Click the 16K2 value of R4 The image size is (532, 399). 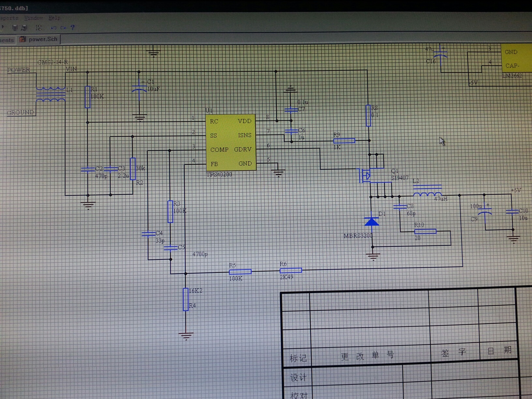point(196,290)
